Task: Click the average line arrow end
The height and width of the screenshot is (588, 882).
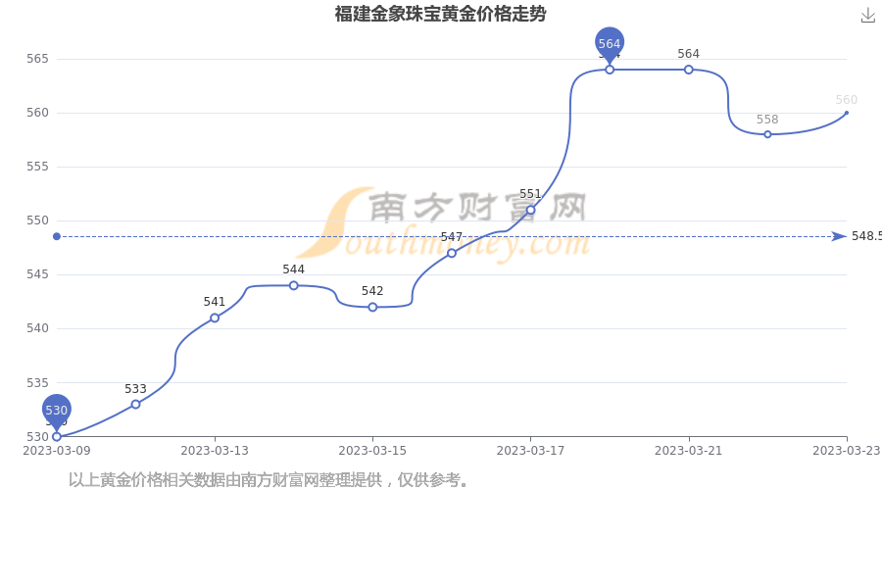Action: pyautogui.click(x=839, y=236)
